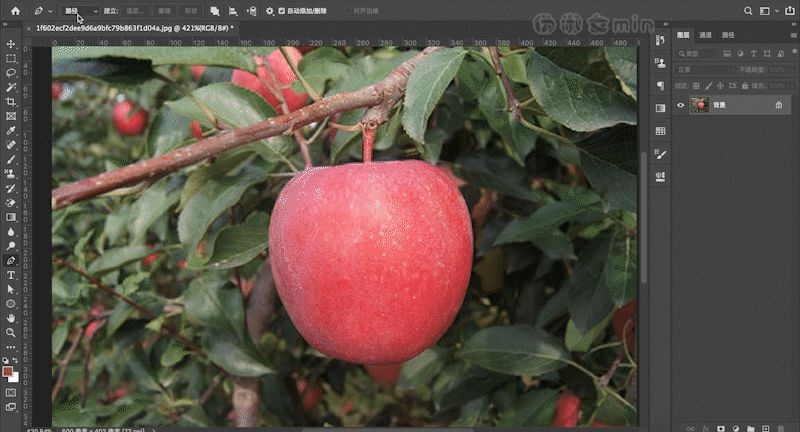Screen dimensions: 800x432
Task: Hide the 背景 layer with eye icon
Action: [x=681, y=105]
